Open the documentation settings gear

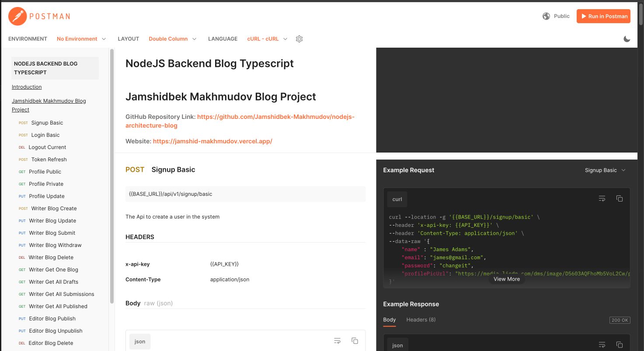pos(299,39)
